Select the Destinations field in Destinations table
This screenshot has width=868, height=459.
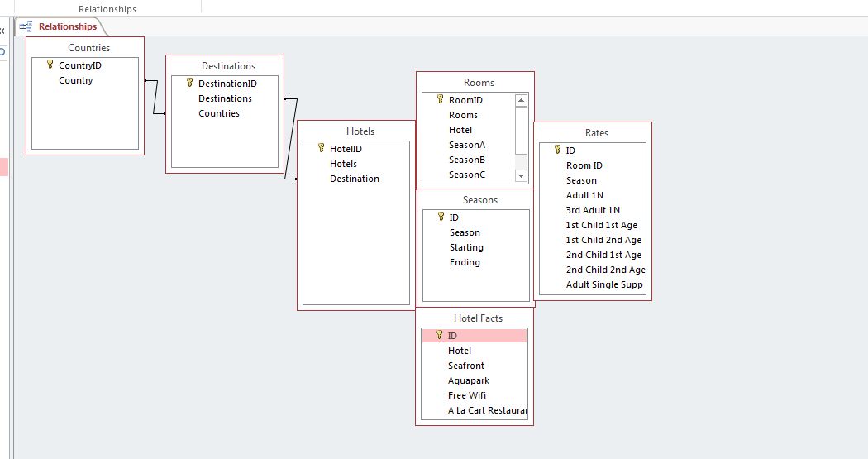coord(225,98)
